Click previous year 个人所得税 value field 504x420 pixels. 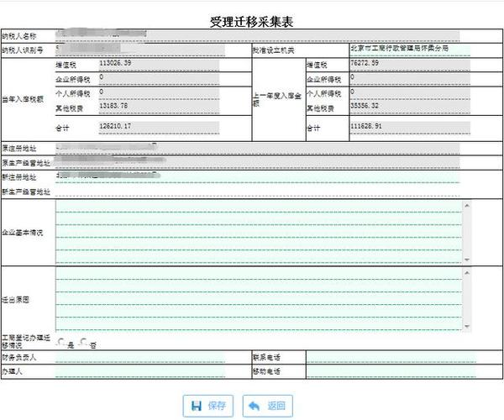click(410, 93)
